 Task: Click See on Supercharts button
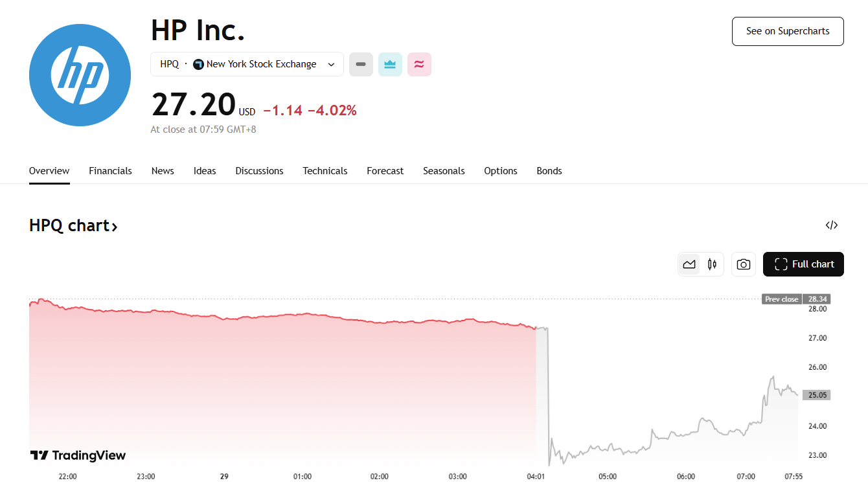pos(787,31)
